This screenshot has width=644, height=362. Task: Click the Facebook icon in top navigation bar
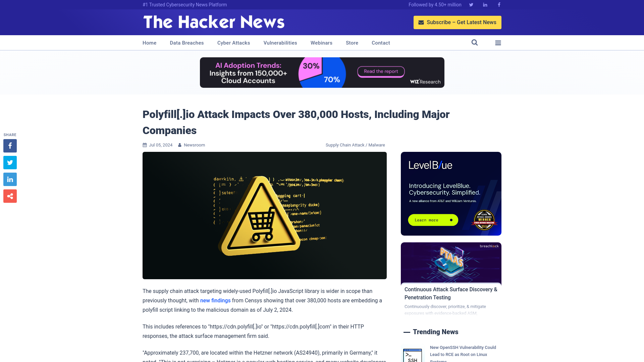click(x=499, y=4)
